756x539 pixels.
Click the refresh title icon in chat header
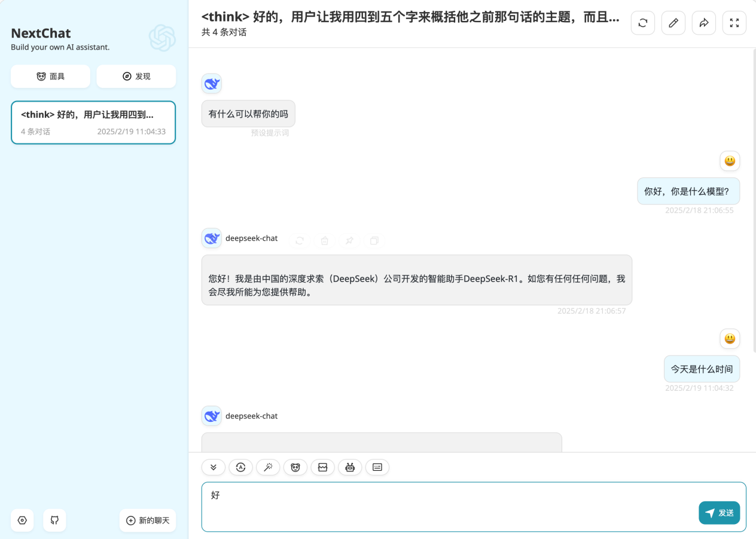click(x=643, y=23)
